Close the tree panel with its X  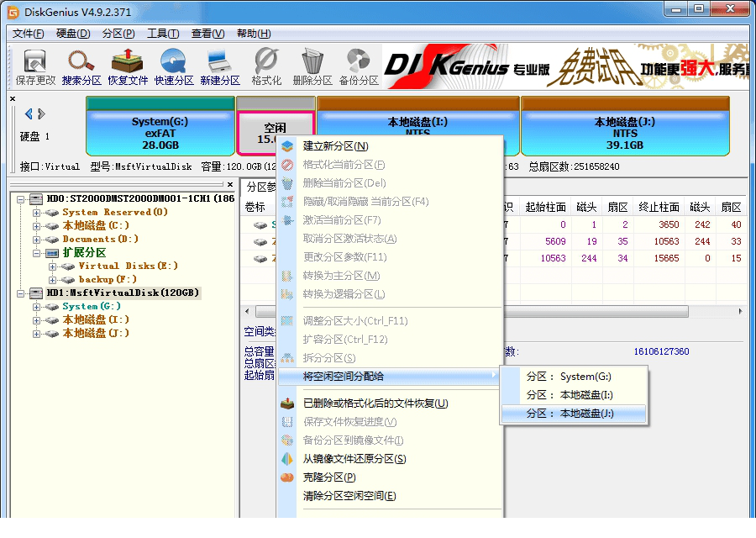pos(230,184)
